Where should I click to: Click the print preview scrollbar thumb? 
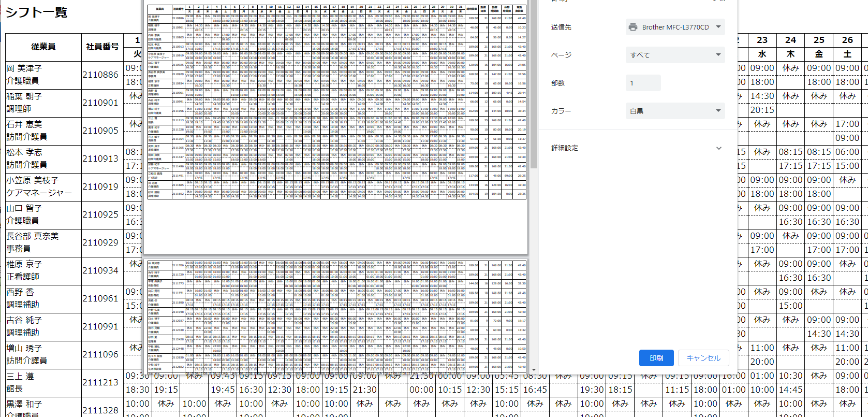(x=534, y=83)
